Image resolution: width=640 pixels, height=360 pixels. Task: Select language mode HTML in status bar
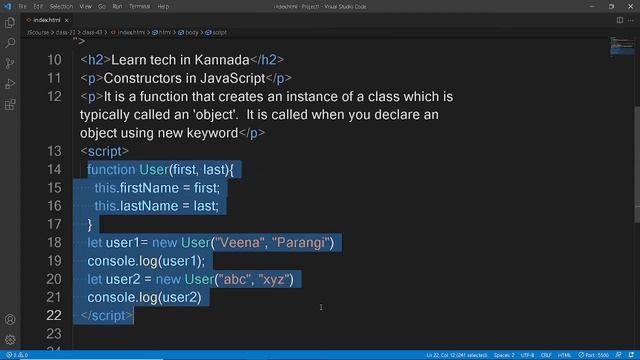pos(564,355)
